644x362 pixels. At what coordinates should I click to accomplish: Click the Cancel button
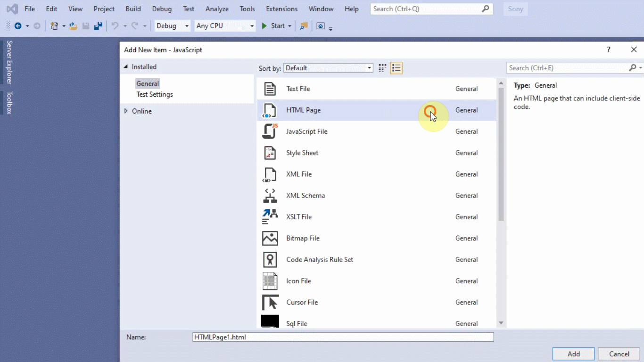pyautogui.click(x=619, y=354)
